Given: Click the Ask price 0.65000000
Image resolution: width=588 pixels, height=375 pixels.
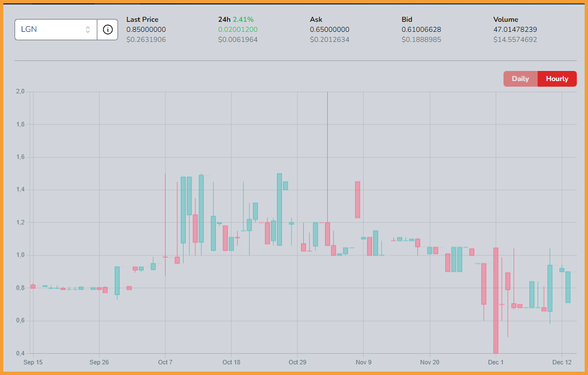Looking at the screenshot, I should coord(330,29).
